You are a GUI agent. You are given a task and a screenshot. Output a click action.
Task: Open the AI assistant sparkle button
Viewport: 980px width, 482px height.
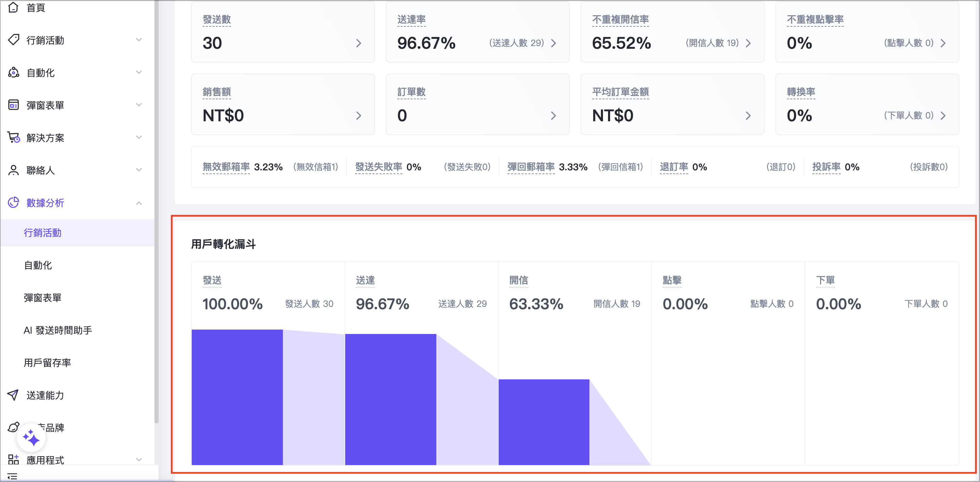point(31,438)
